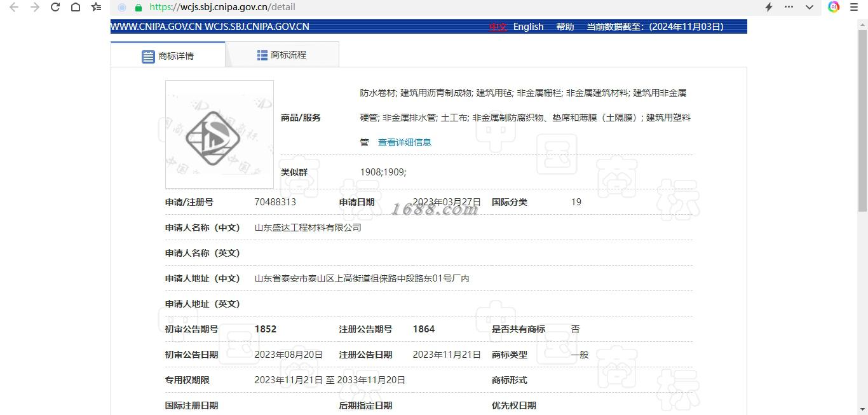Image resolution: width=868 pixels, height=415 pixels.
Task: Click preliminary announcement date 2023年08月20日
Action: tap(288, 355)
